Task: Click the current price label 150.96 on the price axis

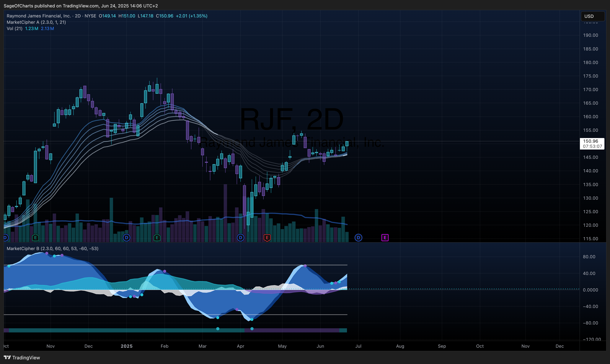Action: 591,141
